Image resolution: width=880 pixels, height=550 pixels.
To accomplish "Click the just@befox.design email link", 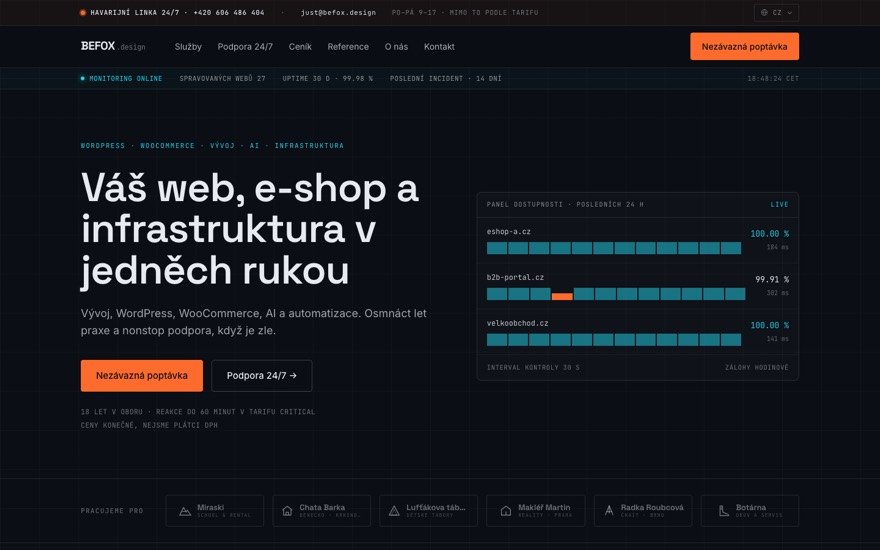I will coord(338,12).
